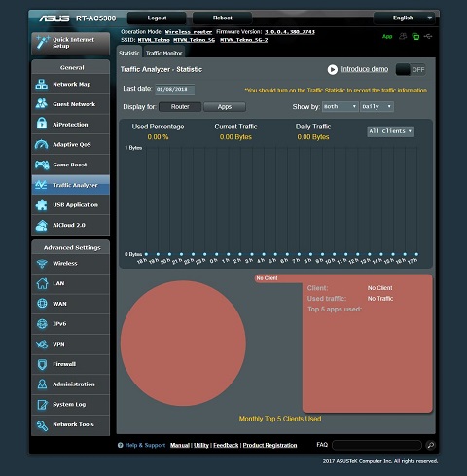Click the Last date input field
Image resolution: width=467 pixels, height=476 pixels.
point(174,89)
